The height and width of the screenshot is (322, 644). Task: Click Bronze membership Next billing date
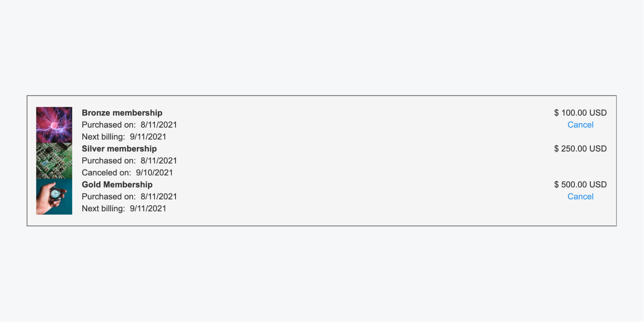148,137
